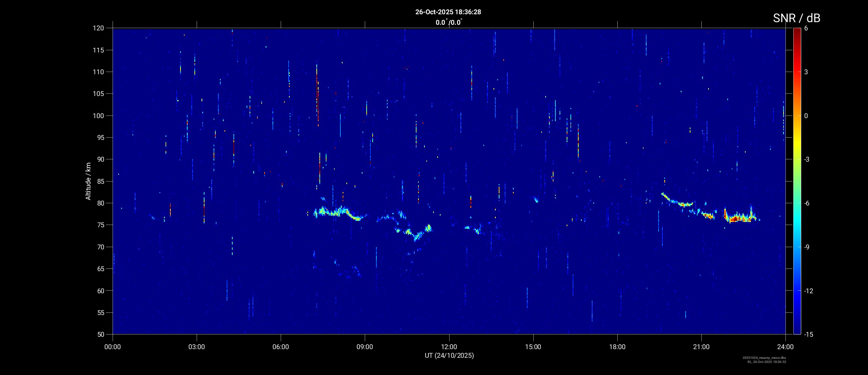Select the 120 altitude tick label
Screen dimensions: 868x375
(x=98, y=28)
